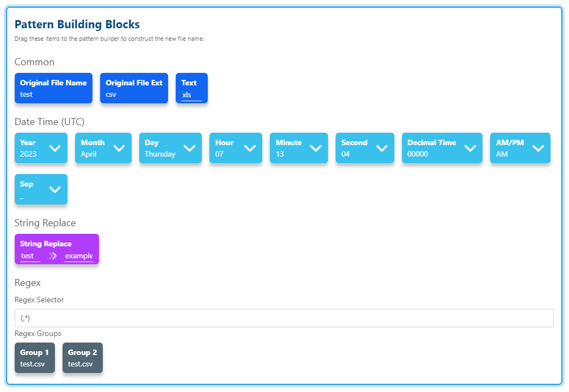569x392 pixels.
Task: Expand the Sep separator chevron
Action: tap(55, 190)
